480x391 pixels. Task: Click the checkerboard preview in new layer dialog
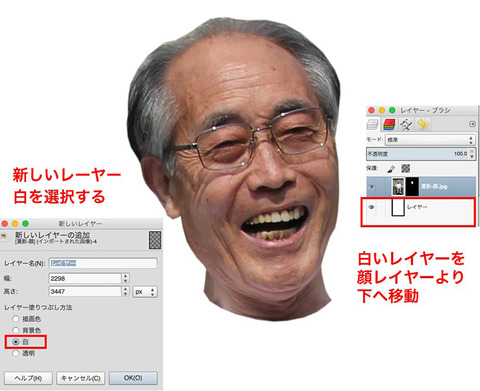(x=155, y=240)
